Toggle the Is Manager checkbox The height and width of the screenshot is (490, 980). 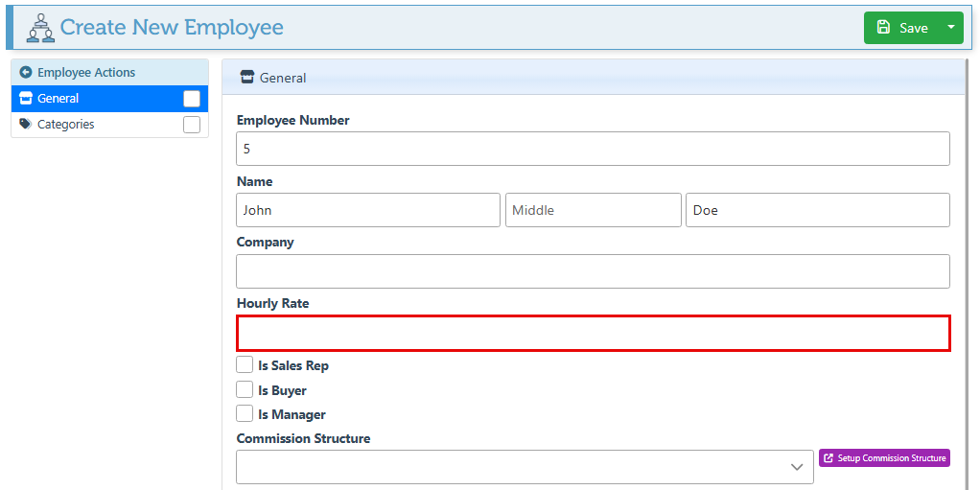(245, 414)
